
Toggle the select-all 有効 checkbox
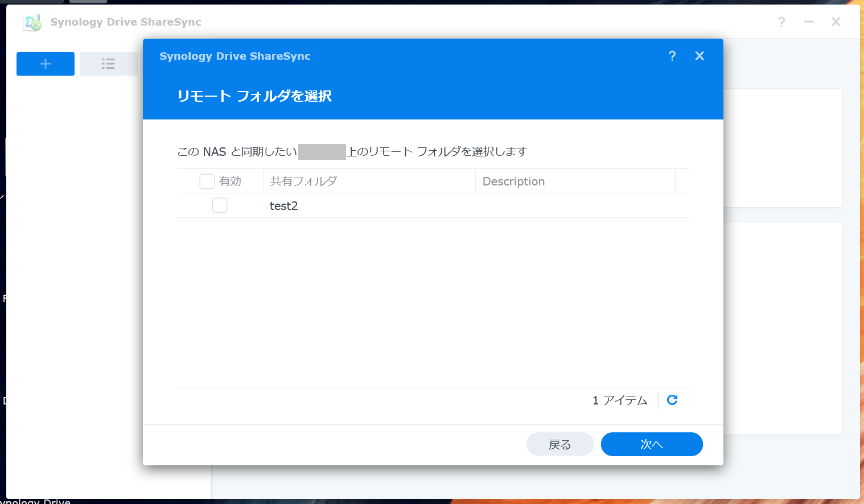coord(207,181)
